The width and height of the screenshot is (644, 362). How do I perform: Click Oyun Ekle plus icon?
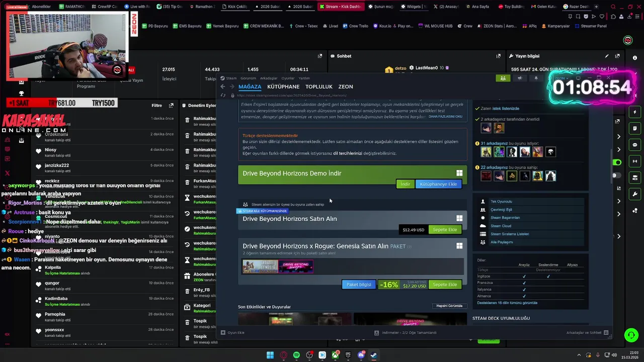point(223,332)
